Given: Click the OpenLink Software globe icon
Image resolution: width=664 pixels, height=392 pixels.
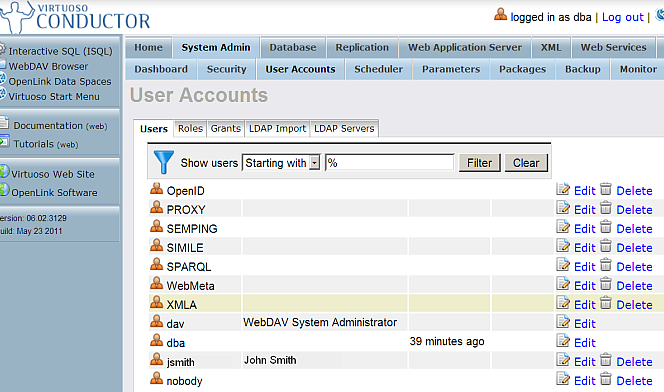Looking at the screenshot, I should pyautogui.click(x=4, y=190).
